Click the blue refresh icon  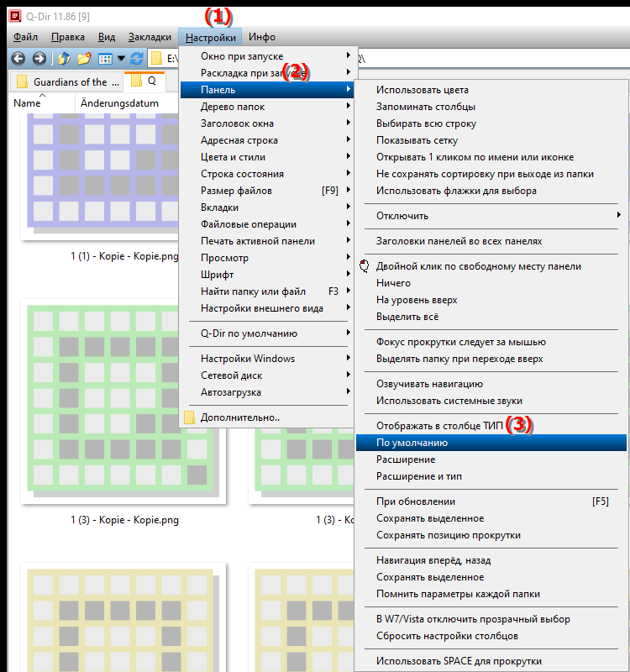point(137,58)
